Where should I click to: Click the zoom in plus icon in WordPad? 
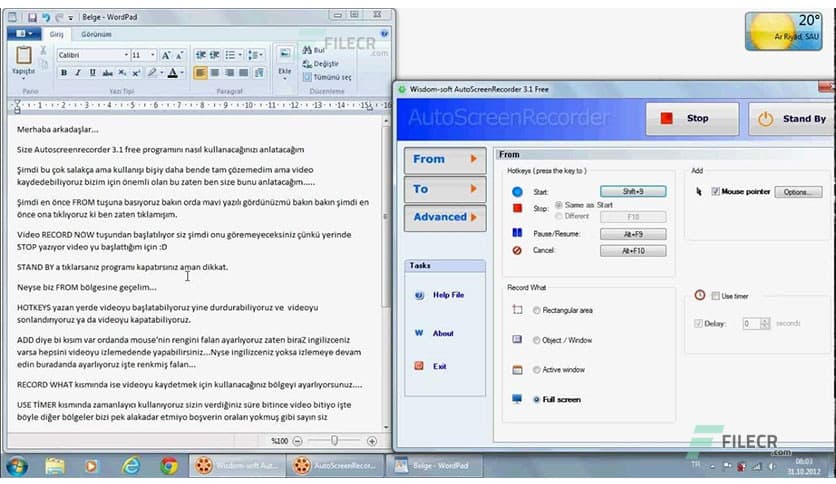[372, 441]
